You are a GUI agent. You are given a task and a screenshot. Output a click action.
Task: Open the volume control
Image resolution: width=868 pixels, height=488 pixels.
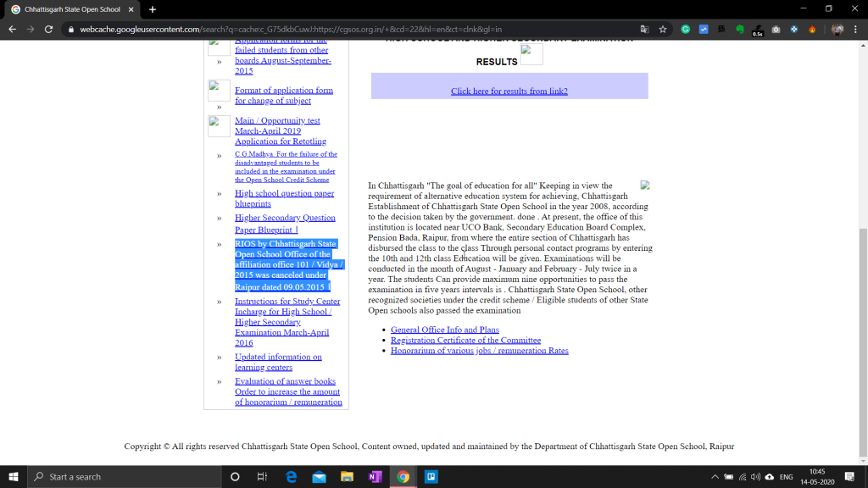pos(755,476)
